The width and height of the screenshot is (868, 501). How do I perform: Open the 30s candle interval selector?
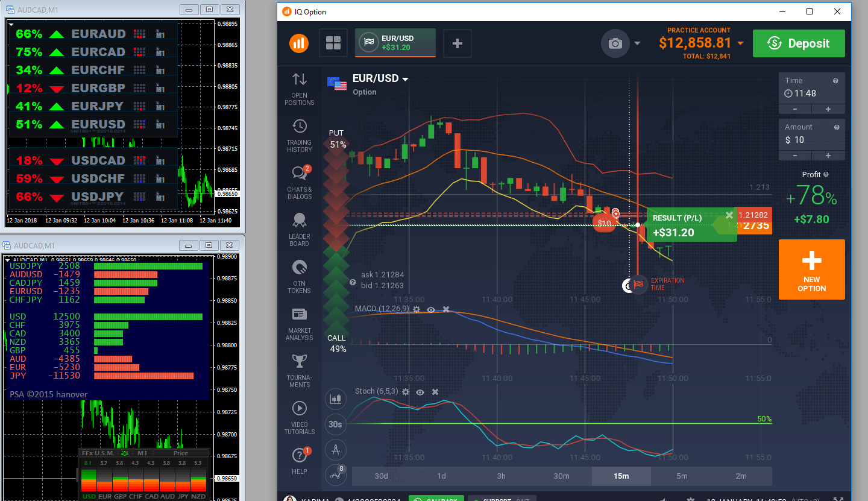[336, 424]
